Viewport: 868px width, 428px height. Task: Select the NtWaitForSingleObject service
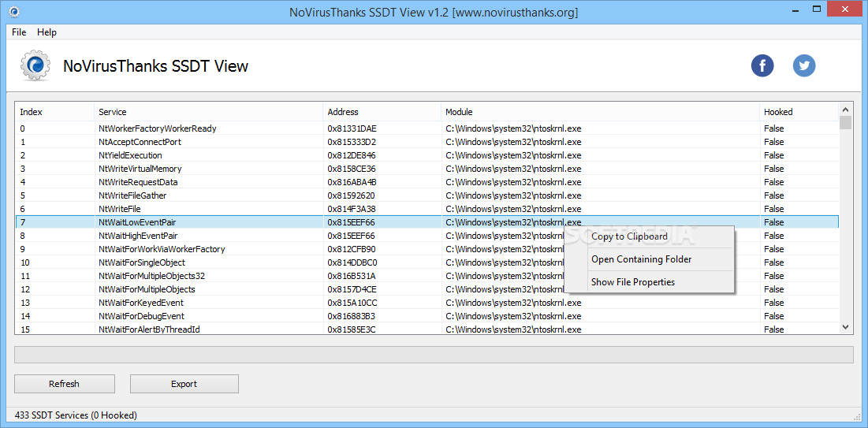coord(142,262)
